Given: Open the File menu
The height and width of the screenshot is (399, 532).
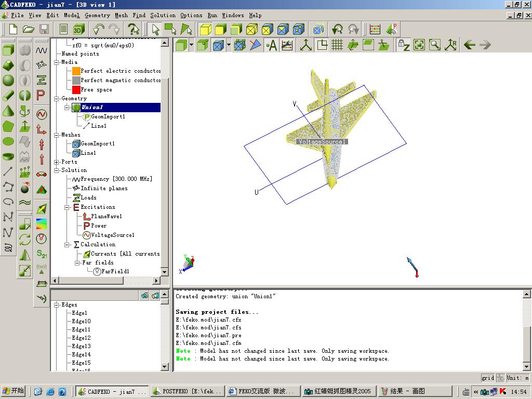Looking at the screenshot, I should click(17, 15).
